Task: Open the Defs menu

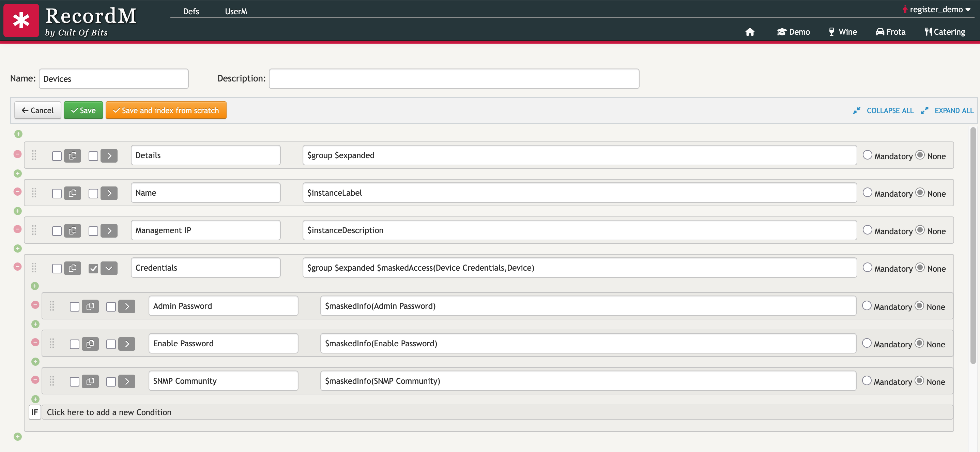Action: tap(191, 11)
